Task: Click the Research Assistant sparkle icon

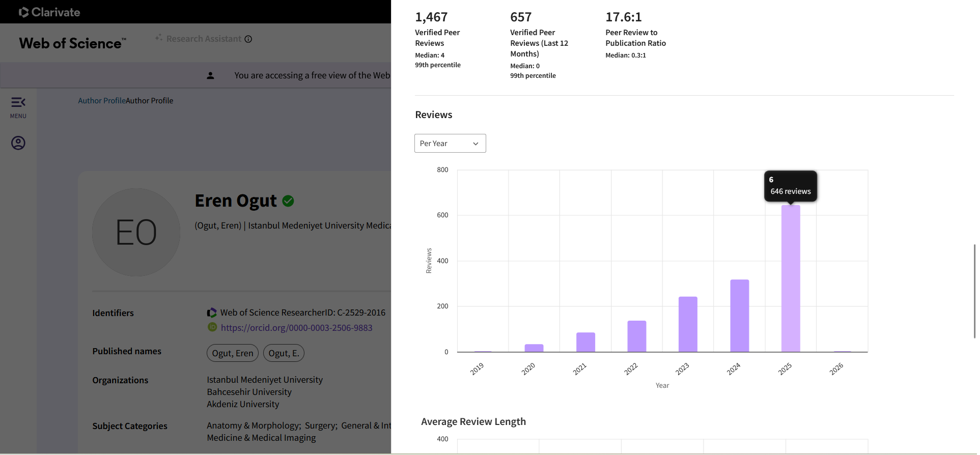Action: pyautogui.click(x=159, y=38)
